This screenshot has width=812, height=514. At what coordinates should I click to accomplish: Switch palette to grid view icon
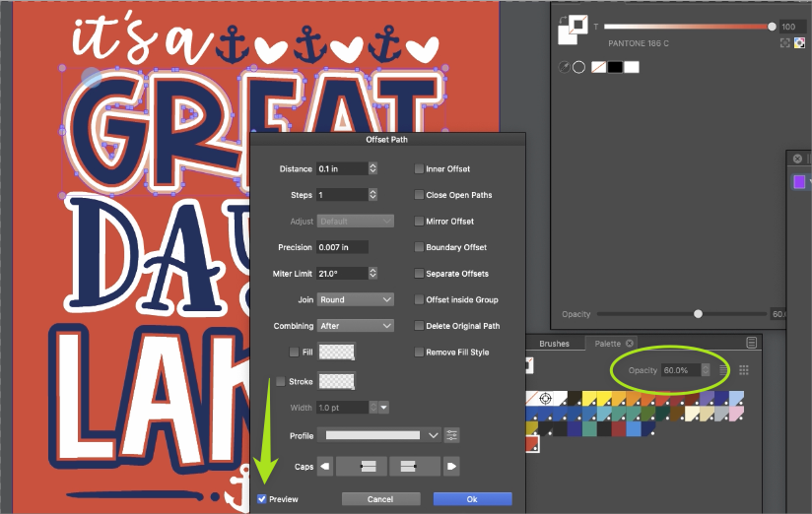744,370
